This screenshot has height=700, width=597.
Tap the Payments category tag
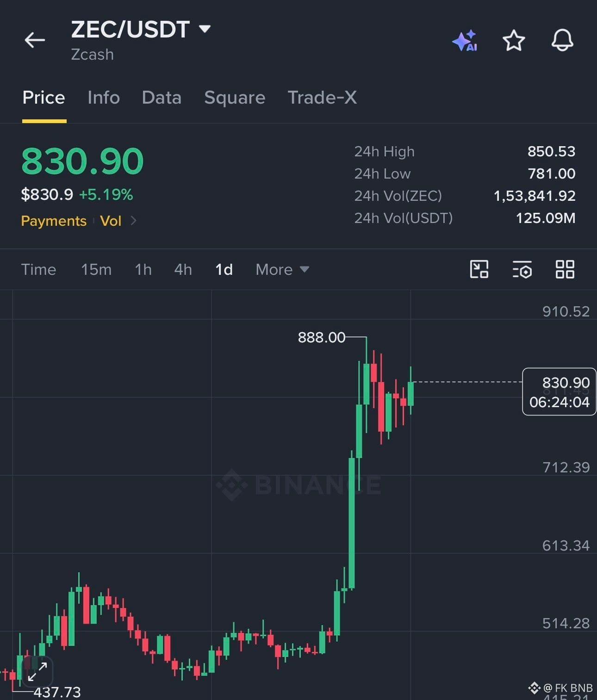54,221
